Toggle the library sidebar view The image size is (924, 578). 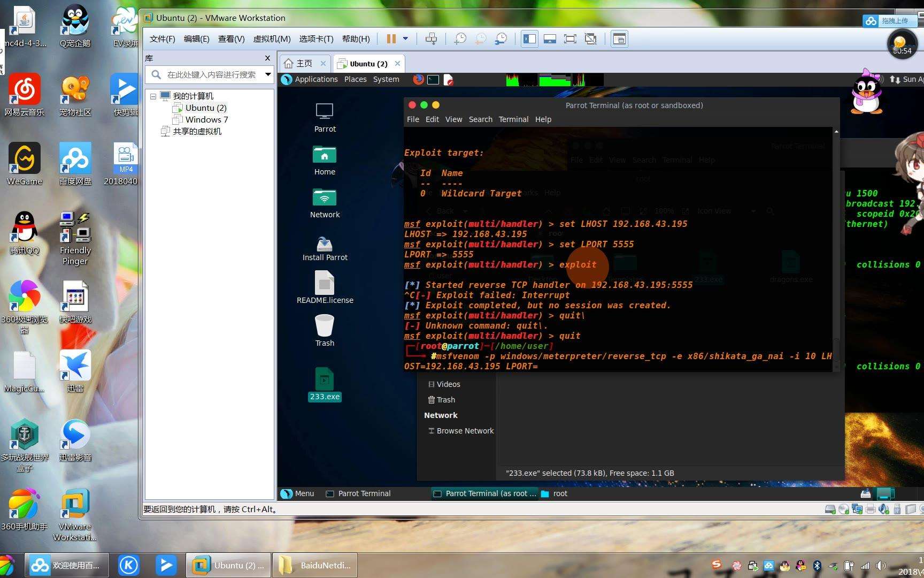click(x=529, y=39)
